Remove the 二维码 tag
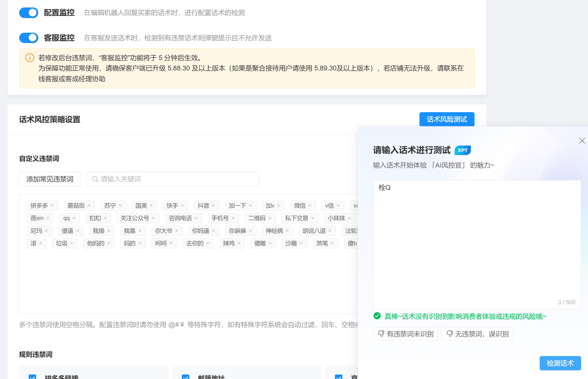Image resolution: width=588 pixels, height=379 pixels. tap(270, 218)
